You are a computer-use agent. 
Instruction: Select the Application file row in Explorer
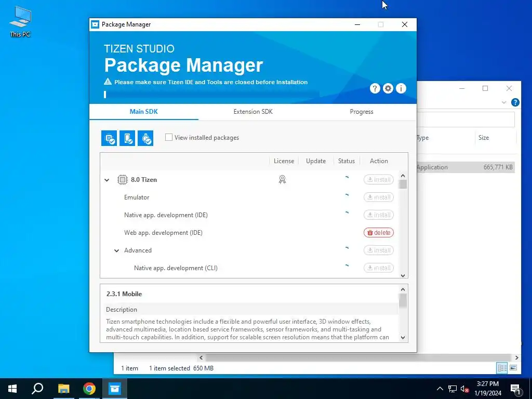point(466,167)
